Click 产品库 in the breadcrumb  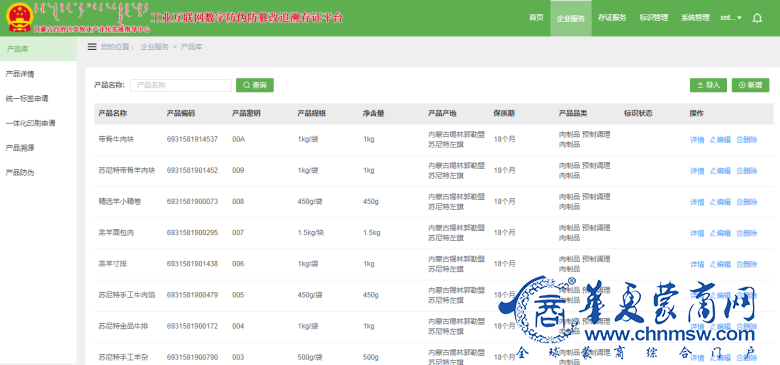[191, 47]
